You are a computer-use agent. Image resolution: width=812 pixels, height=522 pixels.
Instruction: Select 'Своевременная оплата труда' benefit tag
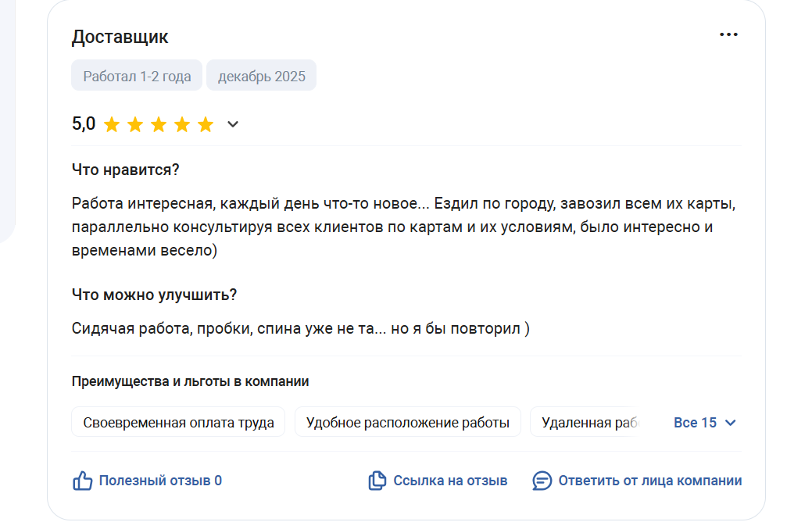[178, 423]
